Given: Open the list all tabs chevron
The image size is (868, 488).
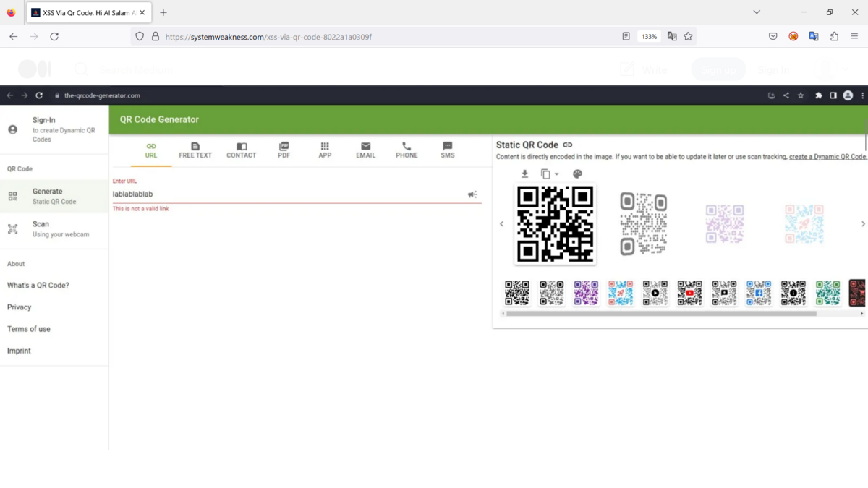Looking at the screenshot, I should (757, 12).
